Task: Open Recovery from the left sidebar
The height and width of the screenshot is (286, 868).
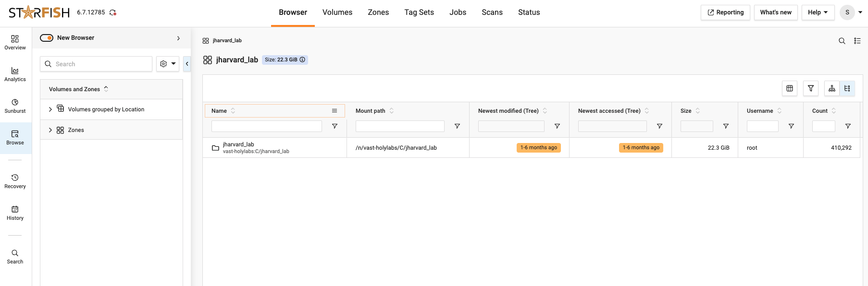Action: click(15, 181)
